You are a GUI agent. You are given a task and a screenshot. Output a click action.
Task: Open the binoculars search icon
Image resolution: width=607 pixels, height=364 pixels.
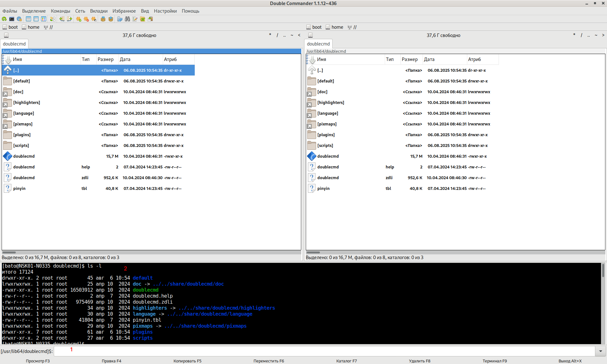(127, 19)
